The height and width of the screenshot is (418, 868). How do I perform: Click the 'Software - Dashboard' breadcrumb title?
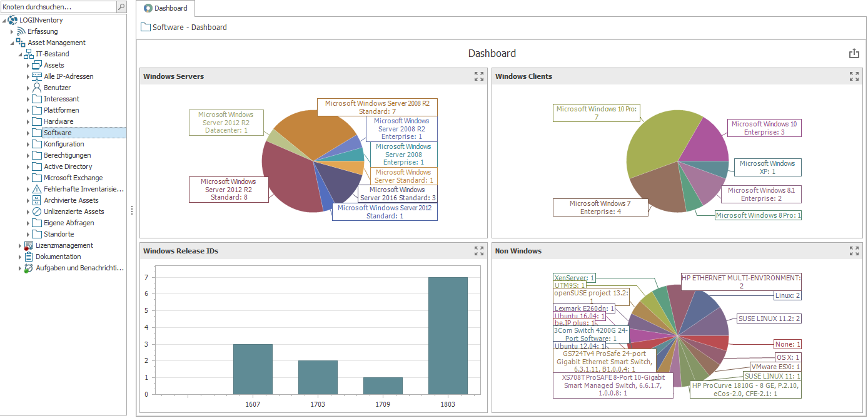(x=189, y=28)
